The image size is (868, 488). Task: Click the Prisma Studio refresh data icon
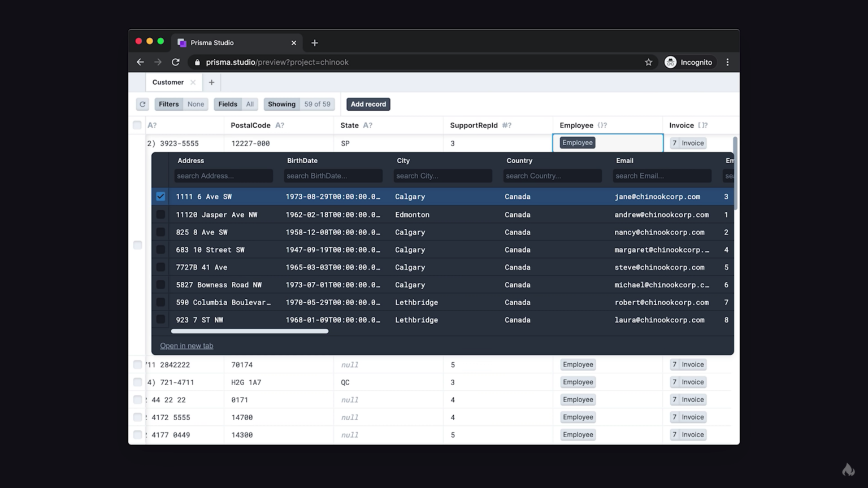pyautogui.click(x=142, y=104)
